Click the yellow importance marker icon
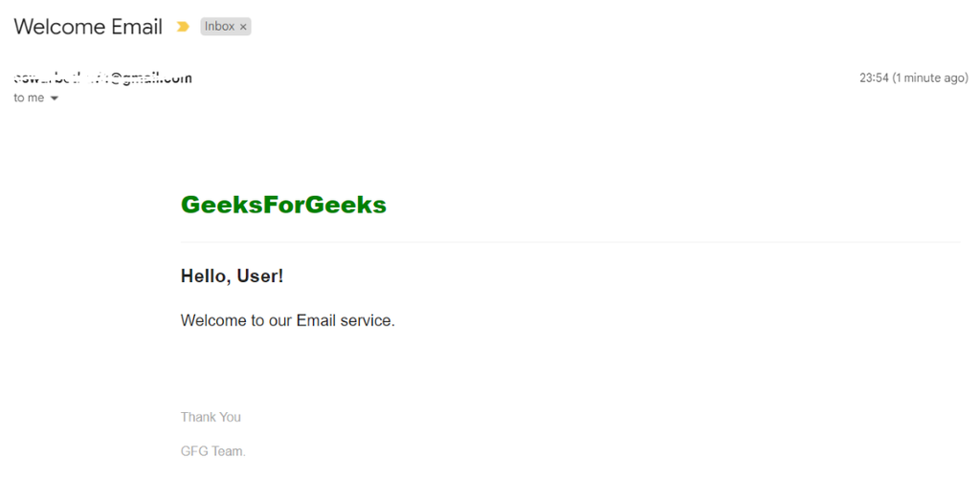This screenshot has height=502, width=980. tap(183, 27)
